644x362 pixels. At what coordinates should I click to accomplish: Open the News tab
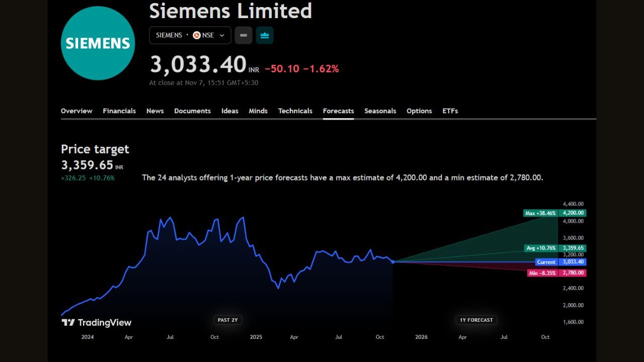[155, 111]
